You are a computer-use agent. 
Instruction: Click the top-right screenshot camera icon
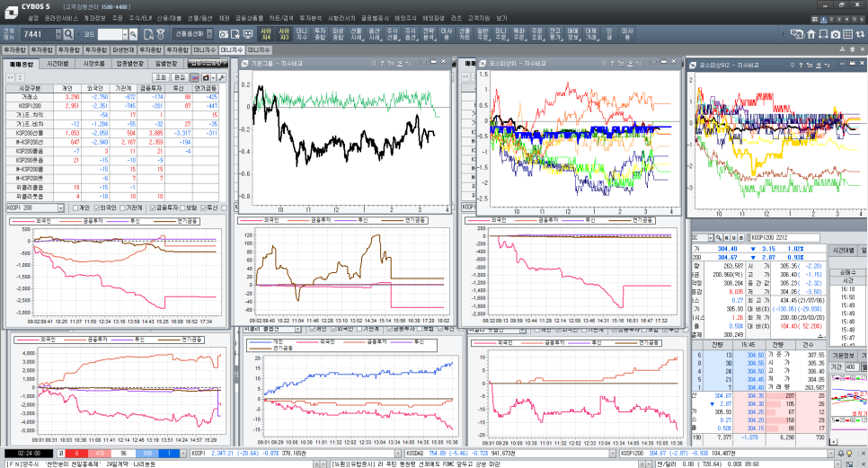(836, 34)
